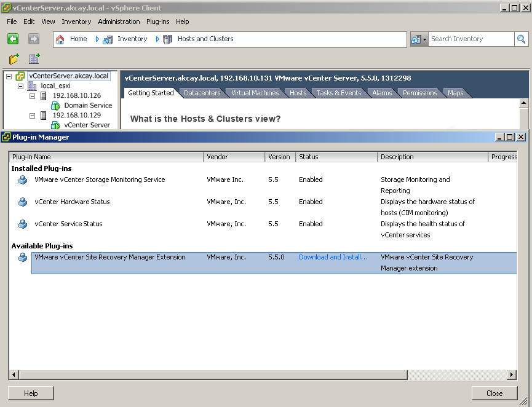The width and height of the screenshot is (532, 407).
Task: Open the Help menu
Action: point(182,22)
